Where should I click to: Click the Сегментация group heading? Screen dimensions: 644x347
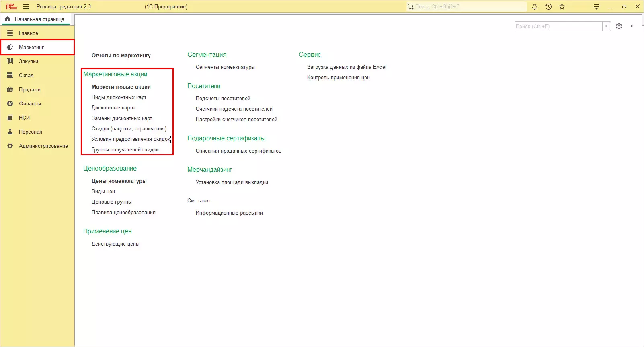point(207,54)
